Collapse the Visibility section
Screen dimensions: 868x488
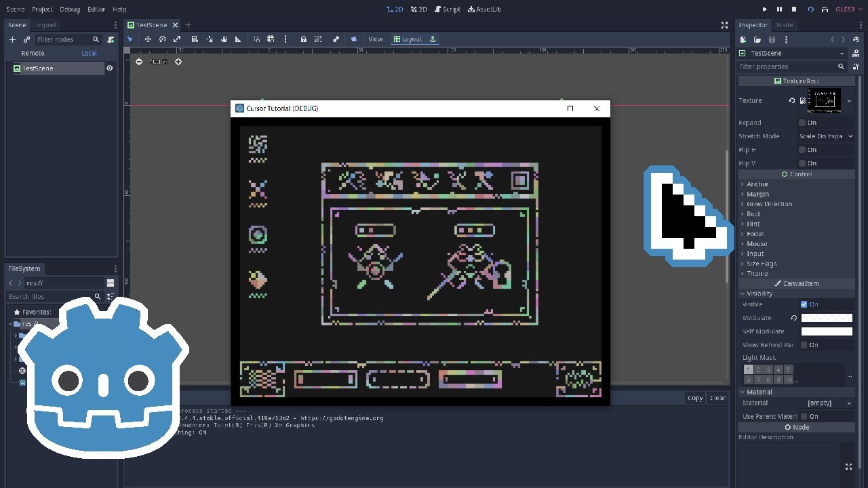[759, 293]
